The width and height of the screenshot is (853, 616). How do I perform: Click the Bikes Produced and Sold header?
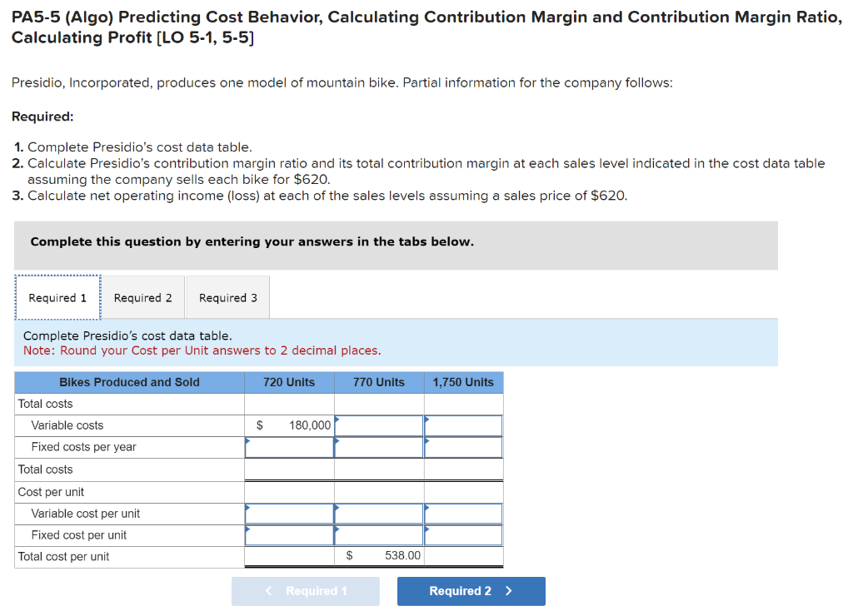[x=129, y=382]
